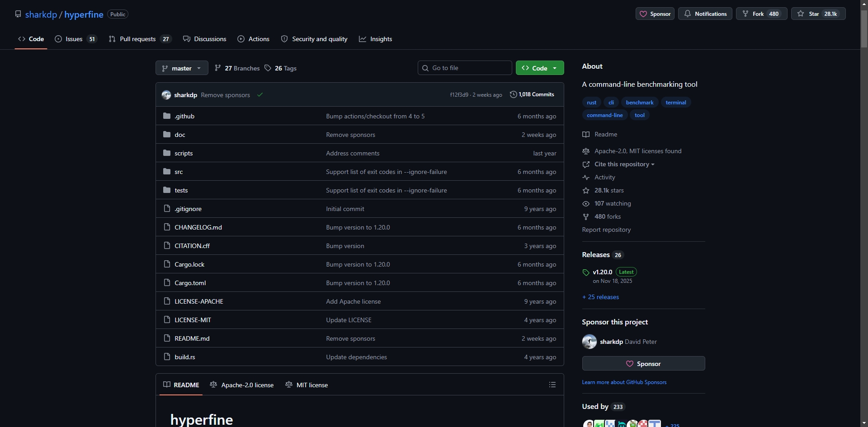Screen dimensions: 868x427
Task: Click the eye icon beside 107 watching
Action: pos(586,204)
